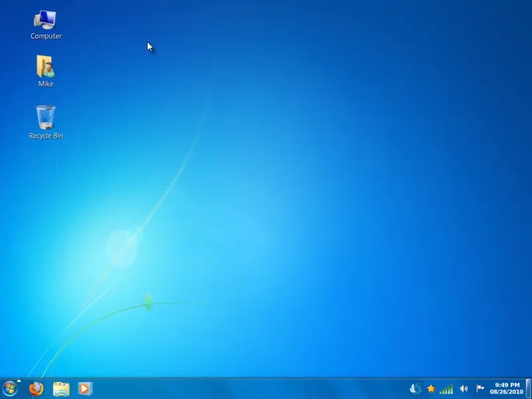This screenshot has height=399, width=532.
Task: Click the 9:49 PM clock
Action: click(507, 385)
